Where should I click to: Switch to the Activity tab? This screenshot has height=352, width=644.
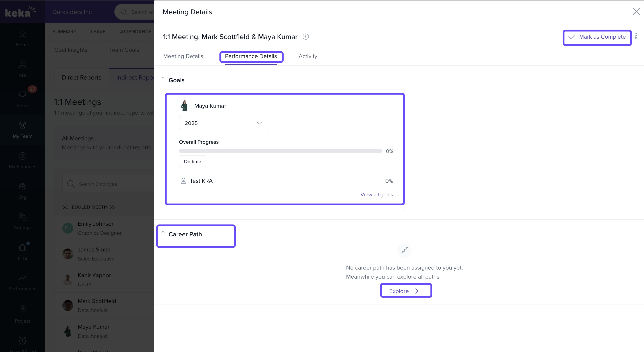coord(308,56)
